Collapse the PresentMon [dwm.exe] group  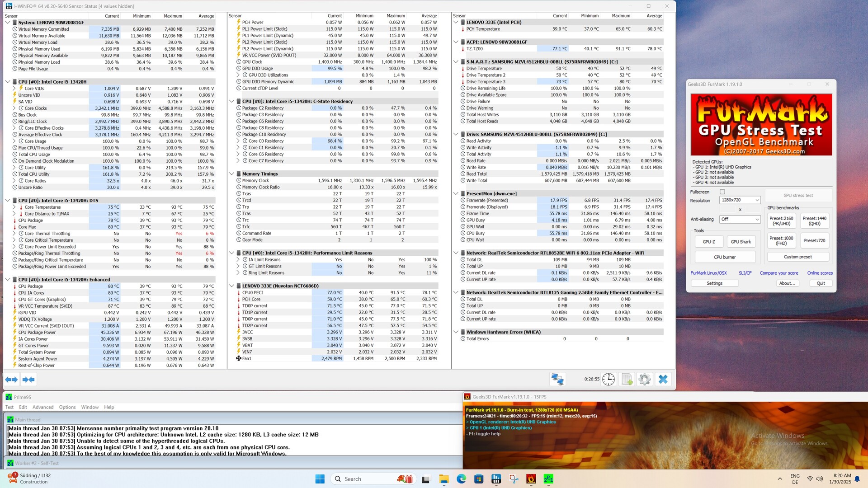coord(456,193)
